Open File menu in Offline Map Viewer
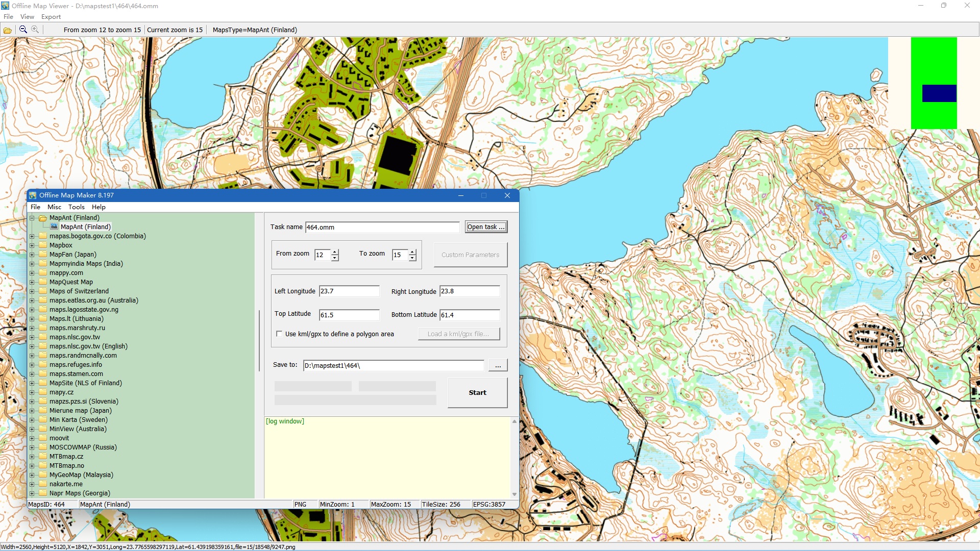The width and height of the screenshot is (980, 551). coord(8,16)
